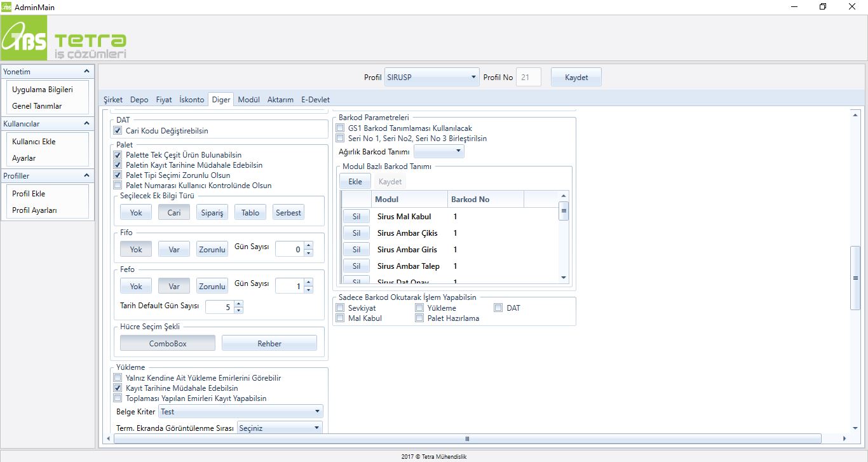Click the horizontal scrollbar right arrow
Screen dimensions: 868x462
click(844, 438)
